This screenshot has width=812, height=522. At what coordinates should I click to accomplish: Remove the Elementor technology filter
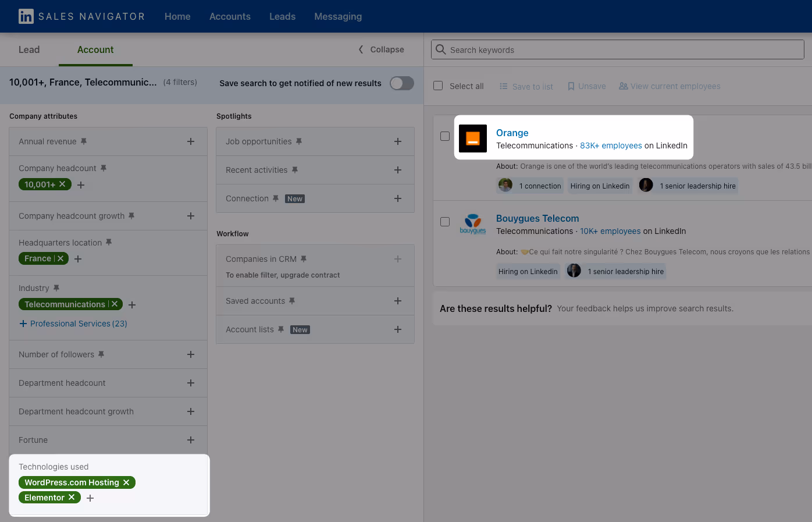click(x=72, y=497)
